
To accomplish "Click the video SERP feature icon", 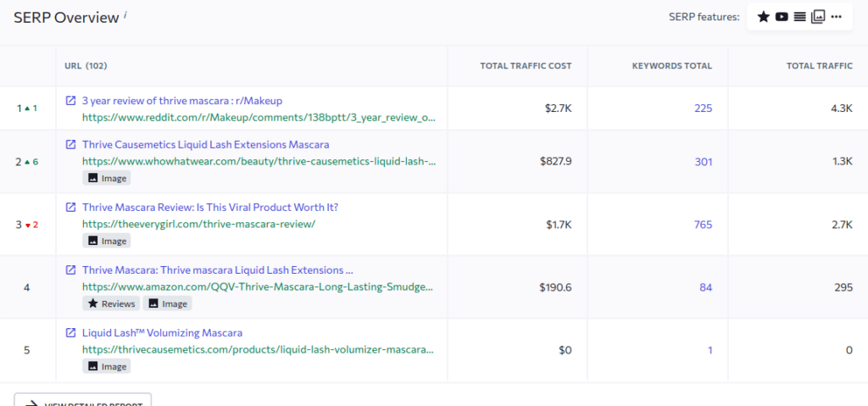I will pos(782,17).
